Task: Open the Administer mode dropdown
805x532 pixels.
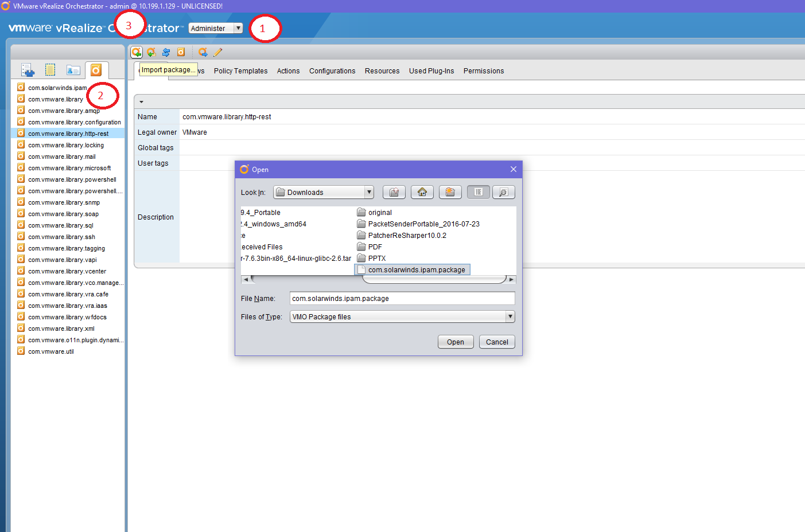Action: (x=216, y=28)
